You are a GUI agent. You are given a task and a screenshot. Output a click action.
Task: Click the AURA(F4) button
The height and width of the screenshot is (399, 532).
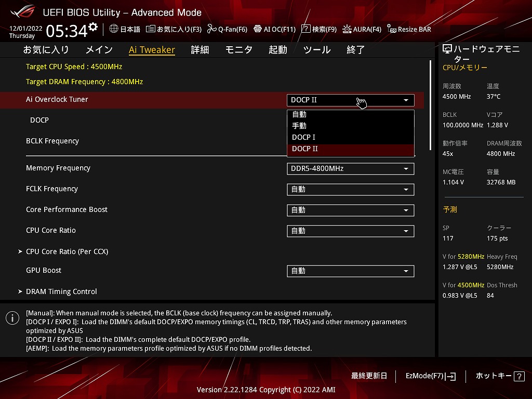pyautogui.click(x=362, y=29)
